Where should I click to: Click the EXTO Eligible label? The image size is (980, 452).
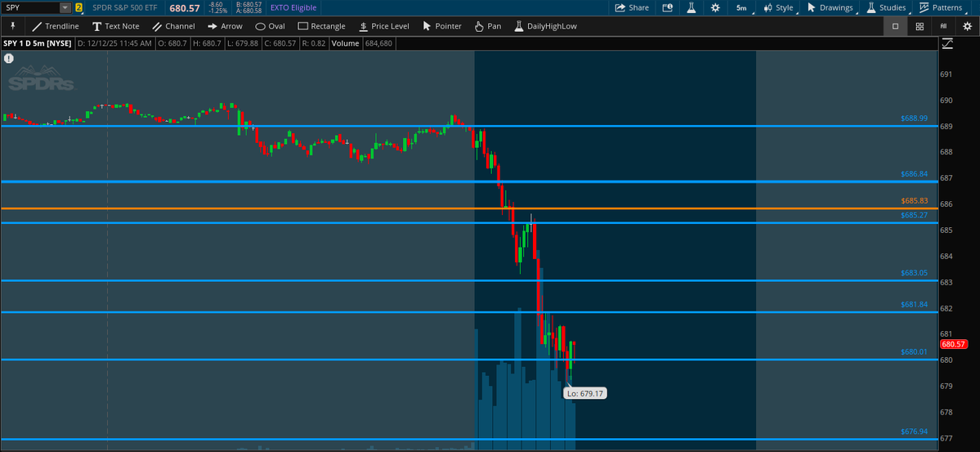pos(293,7)
